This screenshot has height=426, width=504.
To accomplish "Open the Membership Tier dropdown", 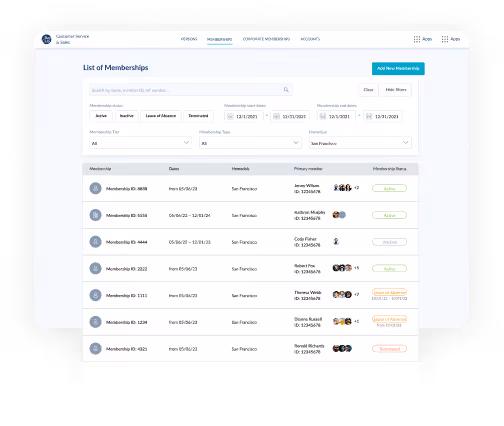I will [140, 143].
